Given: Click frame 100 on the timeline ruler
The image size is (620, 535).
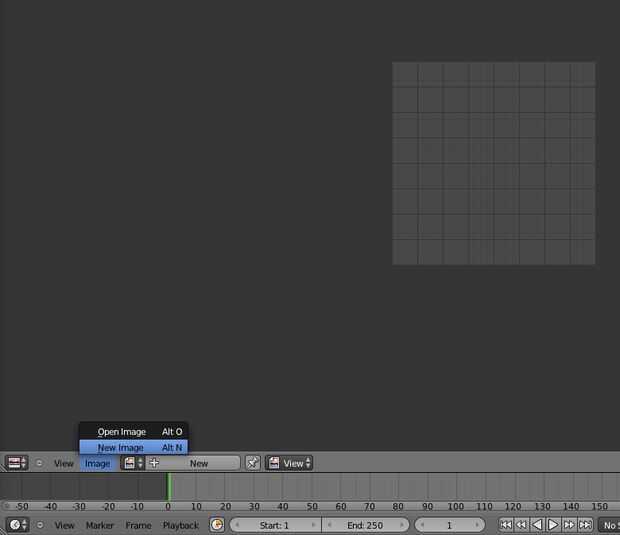Looking at the screenshot, I should coord(455,507).
